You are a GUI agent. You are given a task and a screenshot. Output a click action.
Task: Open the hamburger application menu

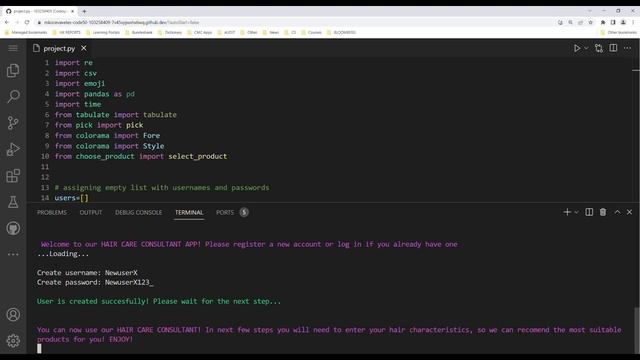13,48
